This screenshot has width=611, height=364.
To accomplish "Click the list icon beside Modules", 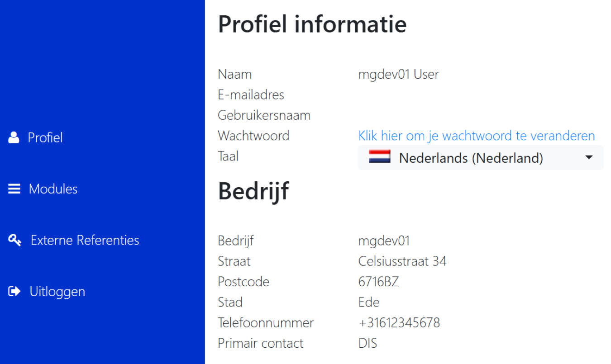I will coord(14,189).
